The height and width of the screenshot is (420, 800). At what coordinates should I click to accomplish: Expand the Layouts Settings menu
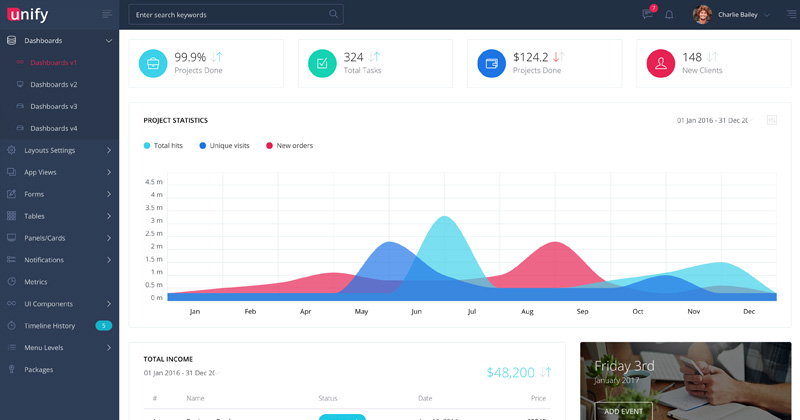click(x=60, y=150)
